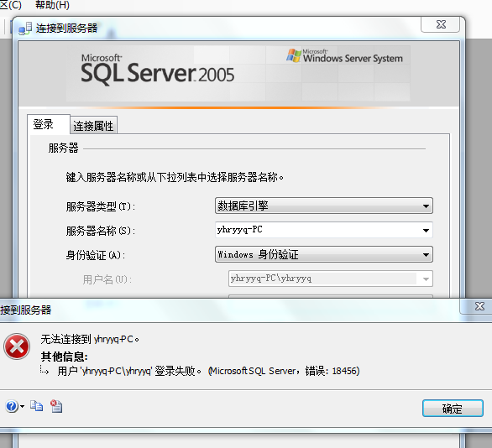Open the 服务器类型 dropdown showing 数据库引擎
The width and height of the screenshot is (492, 448).
[324, 206]
